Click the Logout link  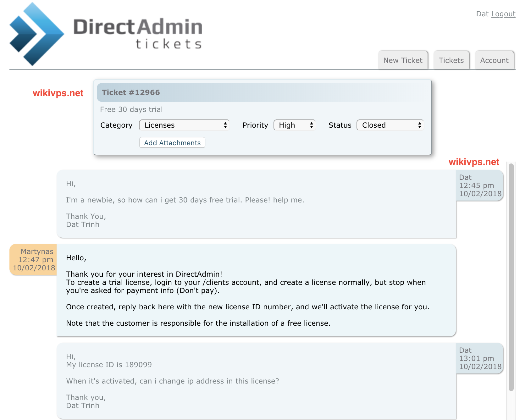(x=503, y=14)
